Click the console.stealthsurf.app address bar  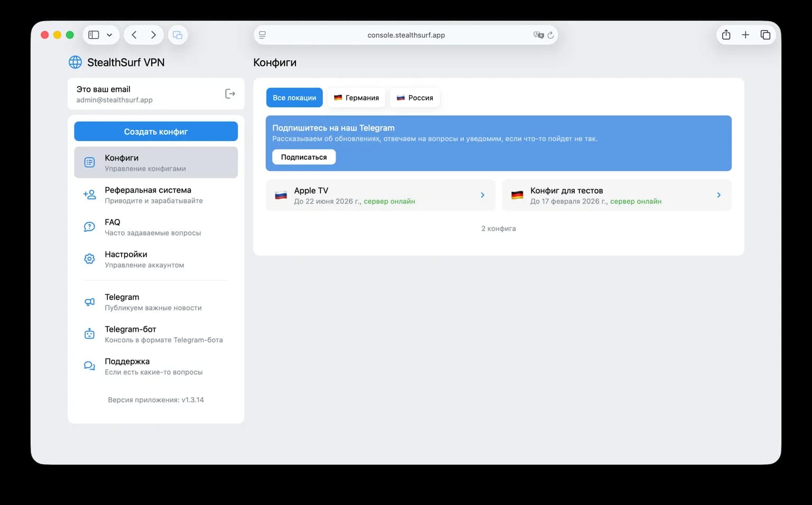click(405, 35)
